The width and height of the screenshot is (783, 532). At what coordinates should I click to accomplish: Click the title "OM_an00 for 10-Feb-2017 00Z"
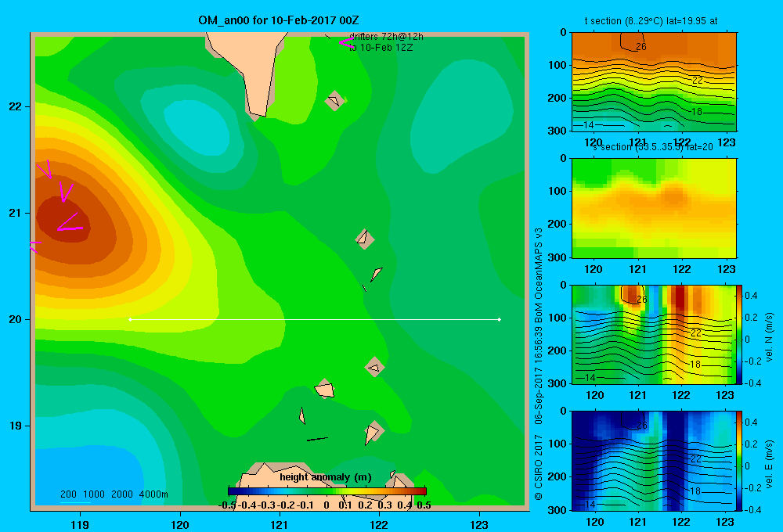coord(279,20)
